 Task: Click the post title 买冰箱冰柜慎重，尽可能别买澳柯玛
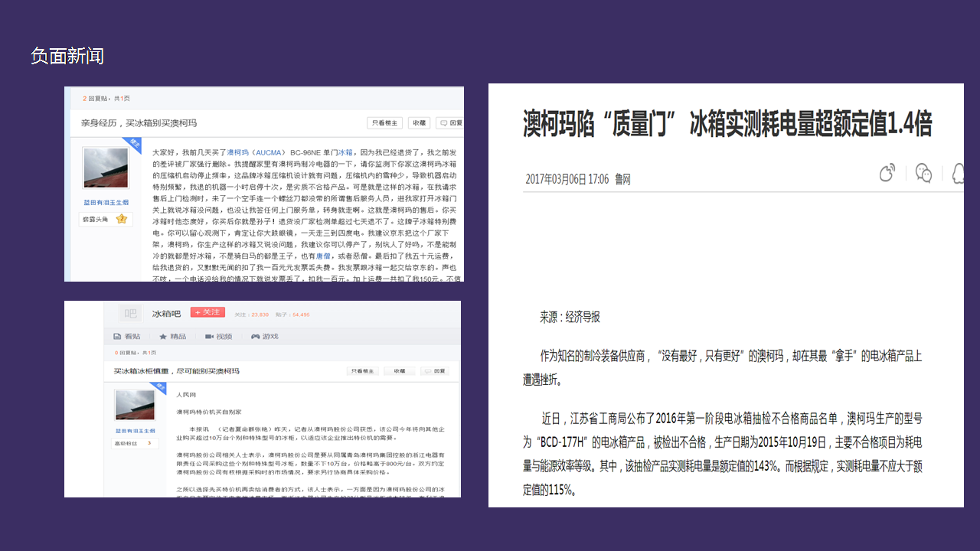[x=176, y=371]
